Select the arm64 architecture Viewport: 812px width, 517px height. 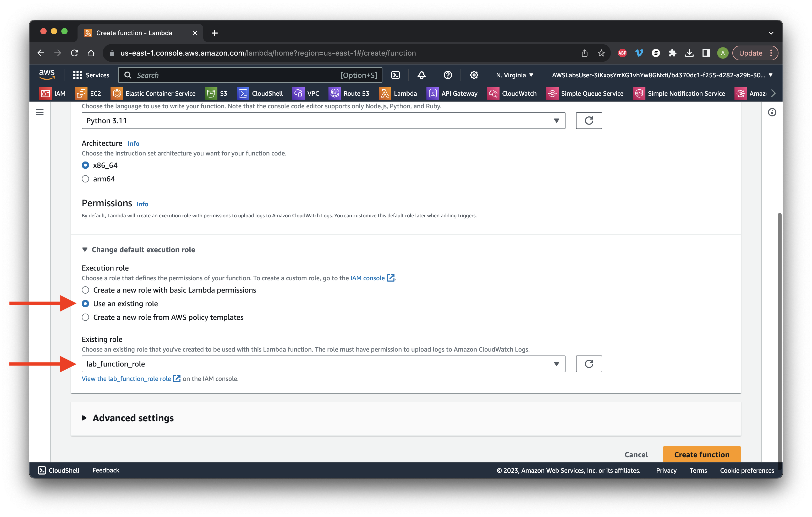[x=85, y=179]
